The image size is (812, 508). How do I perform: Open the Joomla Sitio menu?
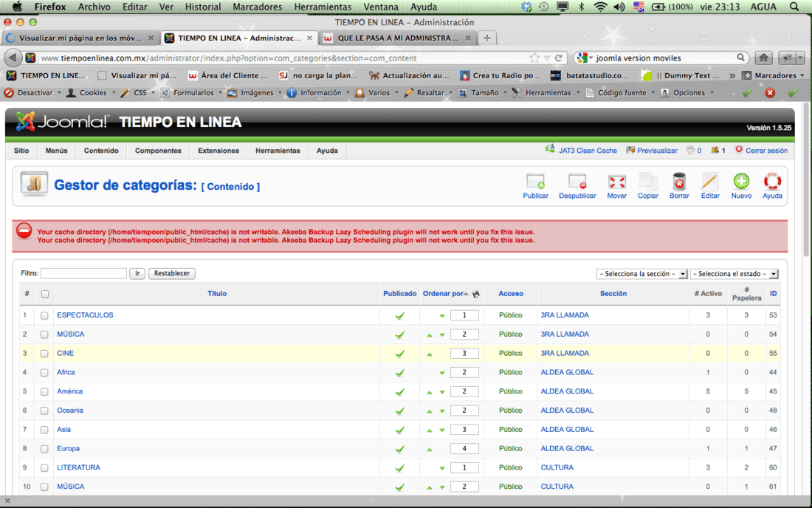coord(21,151)
